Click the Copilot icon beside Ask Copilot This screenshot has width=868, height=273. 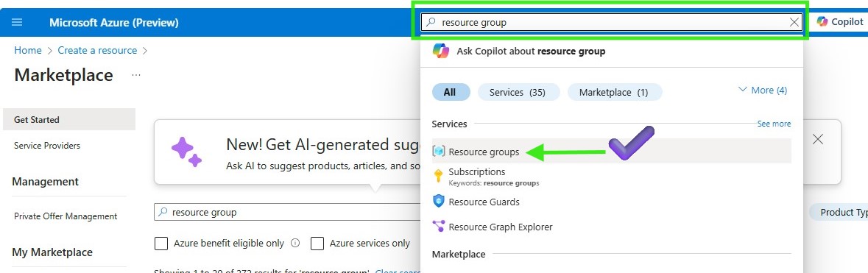[x=441, y=51]
